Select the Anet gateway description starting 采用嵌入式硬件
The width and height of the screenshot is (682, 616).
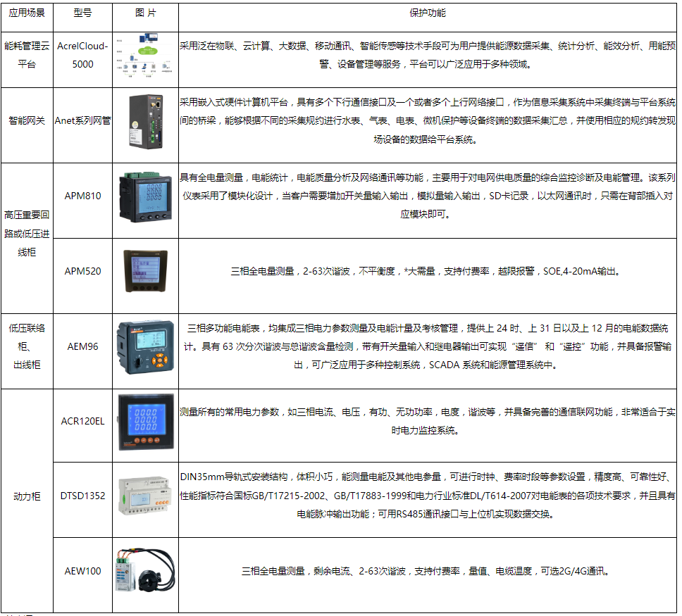pyautogui.click(x=428, y=121)
